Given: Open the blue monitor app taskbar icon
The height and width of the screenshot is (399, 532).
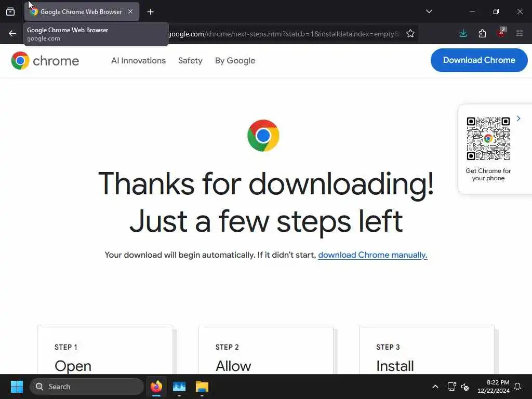Looking at the screenshot, I should click(x=179, y=387).
